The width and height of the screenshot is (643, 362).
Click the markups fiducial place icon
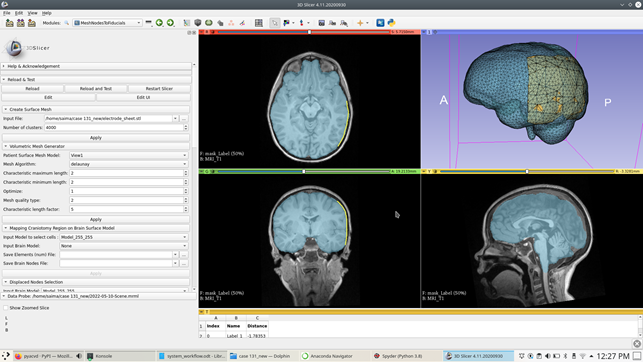pos(301,23)
